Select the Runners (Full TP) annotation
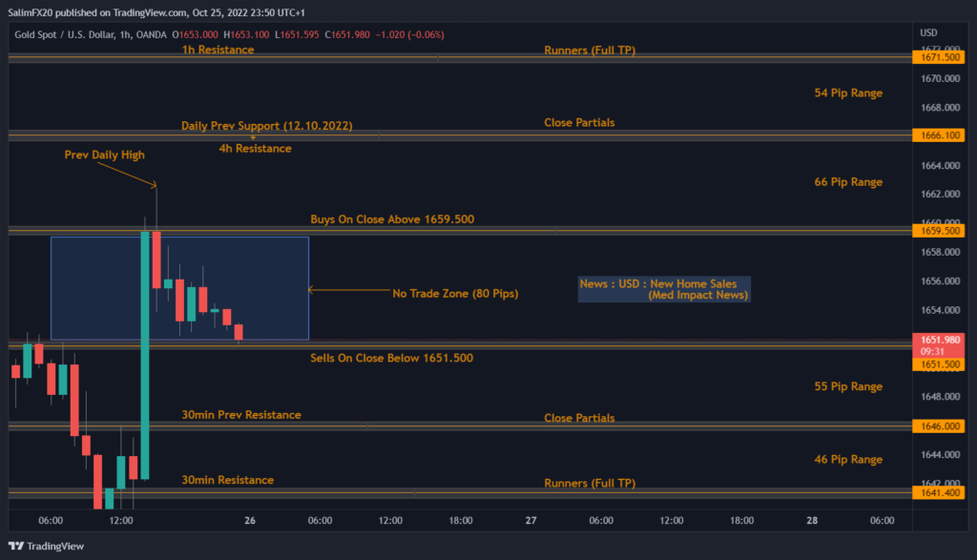 pyautogui.click(x=590, y=50)
